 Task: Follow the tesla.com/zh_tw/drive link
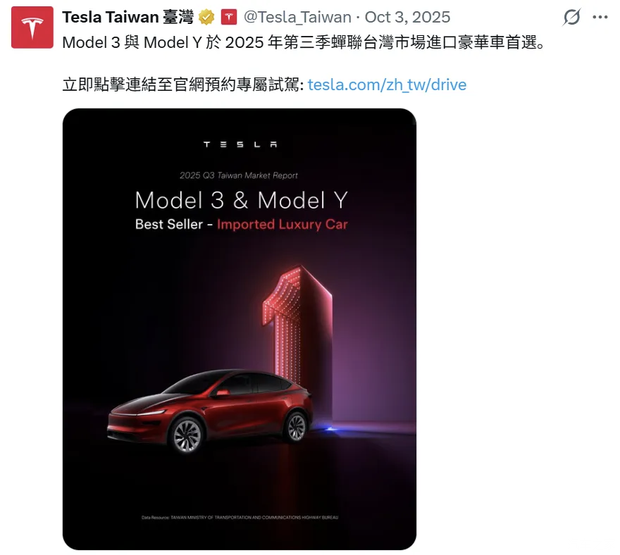(387, 85)
